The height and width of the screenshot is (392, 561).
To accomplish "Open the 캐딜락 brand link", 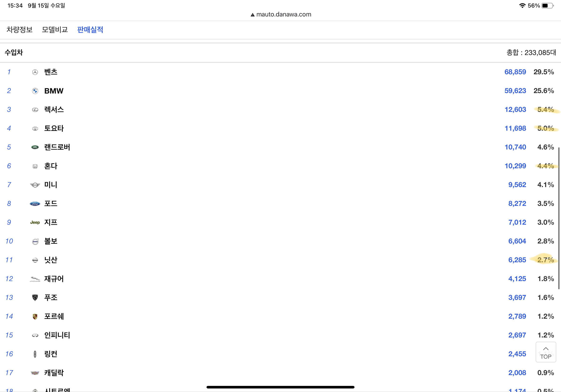I will [54, 373].
